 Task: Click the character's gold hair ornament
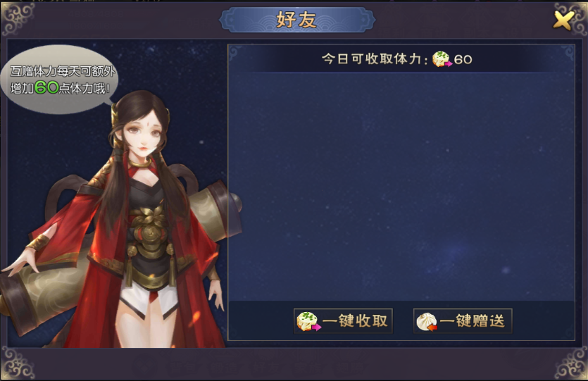pos(114,114)
